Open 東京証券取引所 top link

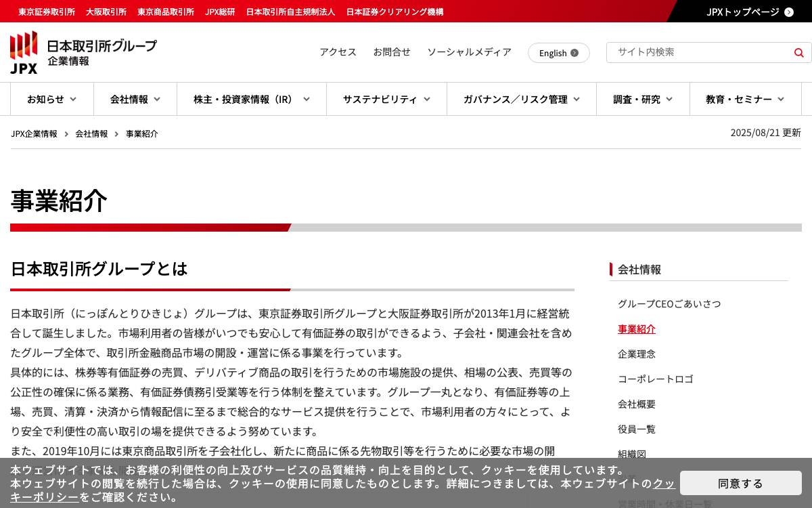[x=47, y=12]
